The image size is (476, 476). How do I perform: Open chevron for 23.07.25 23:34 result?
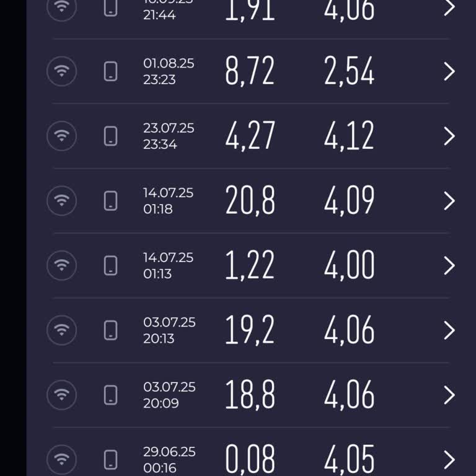[449, 136]
